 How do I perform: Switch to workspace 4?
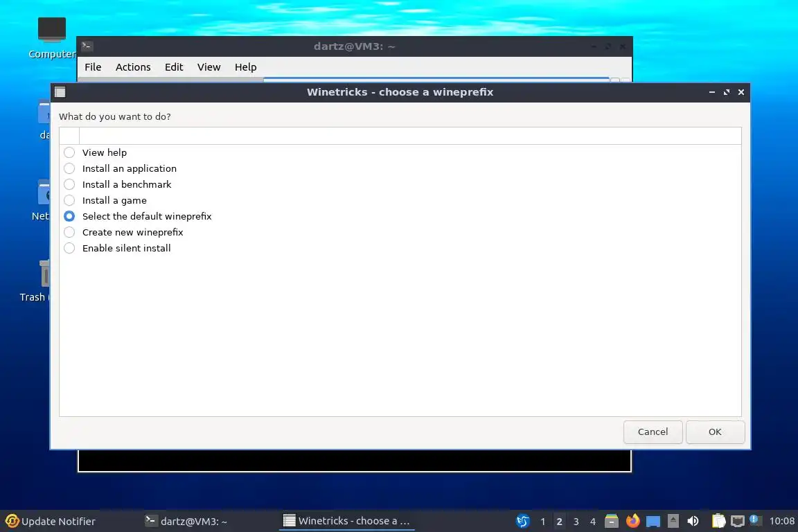coord(593,522)
